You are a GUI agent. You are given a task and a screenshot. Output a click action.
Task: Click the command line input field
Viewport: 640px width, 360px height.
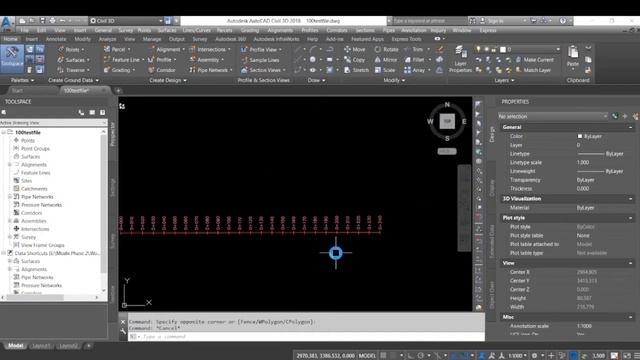click(x=306, y=337)
